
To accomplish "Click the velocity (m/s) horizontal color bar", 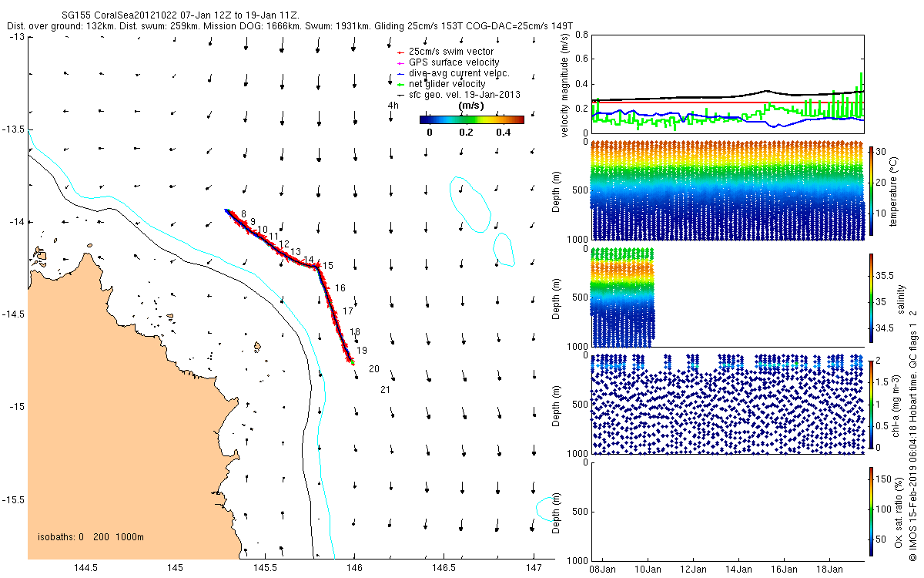I will [472, 119].
